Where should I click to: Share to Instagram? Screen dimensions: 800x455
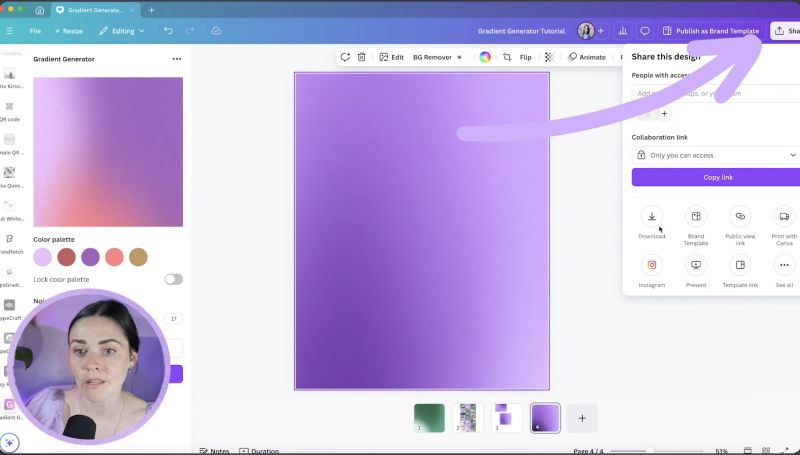pos(652,271)
